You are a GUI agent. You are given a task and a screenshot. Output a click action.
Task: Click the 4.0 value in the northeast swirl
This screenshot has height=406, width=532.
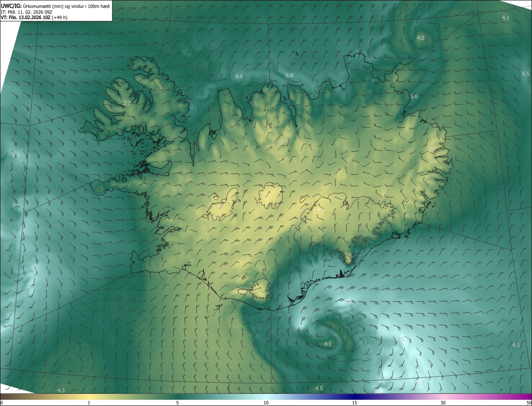pyautogui.click(x=420, y=38)
